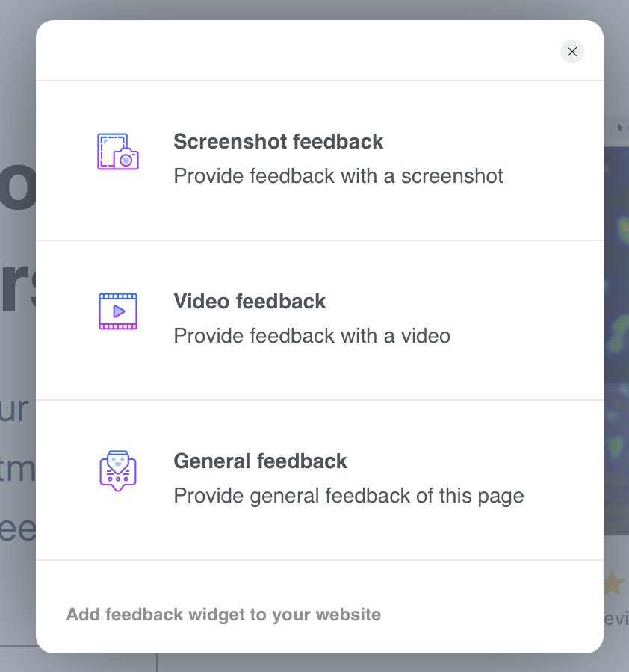Click the Video feedback heading
Viewport: 629px width, 672px height.
250,301
